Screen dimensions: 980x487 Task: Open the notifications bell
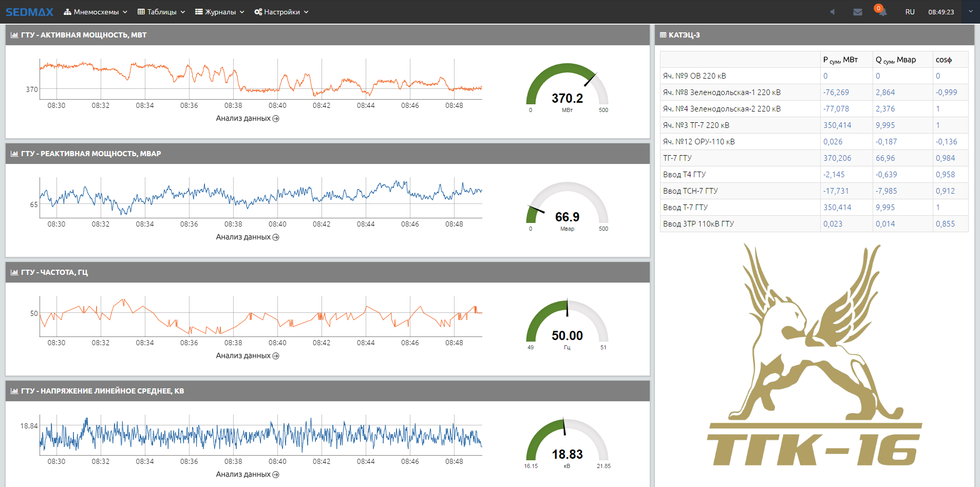pos(882,12)
